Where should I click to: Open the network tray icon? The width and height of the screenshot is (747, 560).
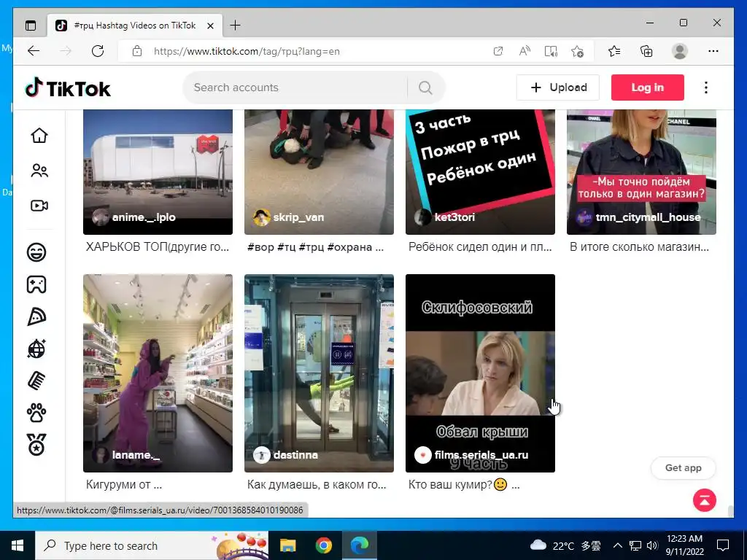pyautogui.click(x=635, y=545)
